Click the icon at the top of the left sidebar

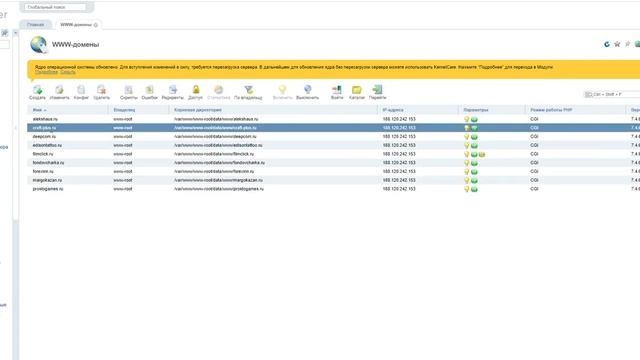(4, 33)
